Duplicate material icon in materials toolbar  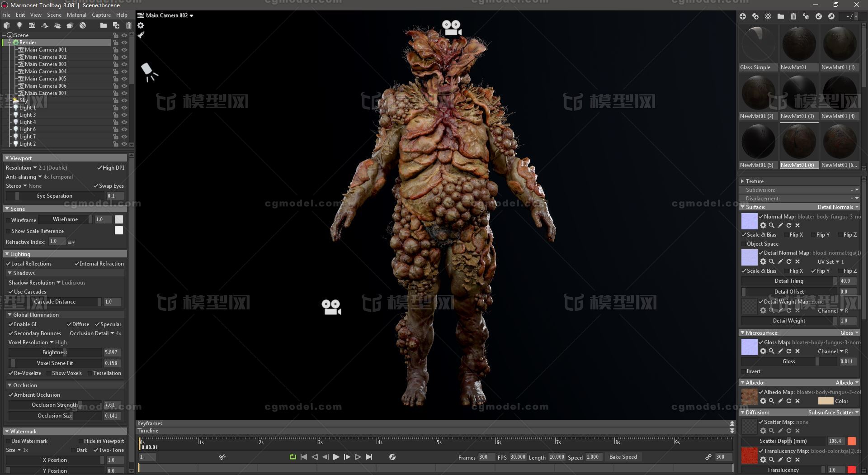click(x=755, y=16)
